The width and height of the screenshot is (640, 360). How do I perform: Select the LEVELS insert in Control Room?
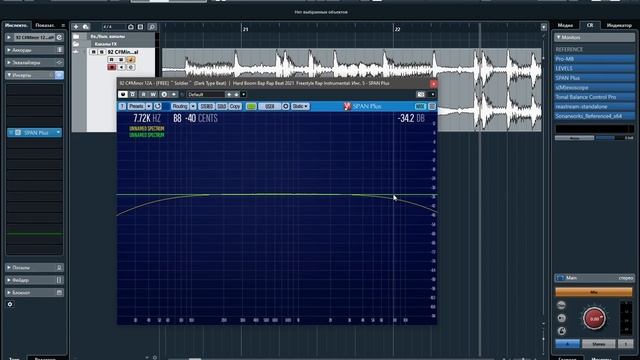[x=594, y=68]
